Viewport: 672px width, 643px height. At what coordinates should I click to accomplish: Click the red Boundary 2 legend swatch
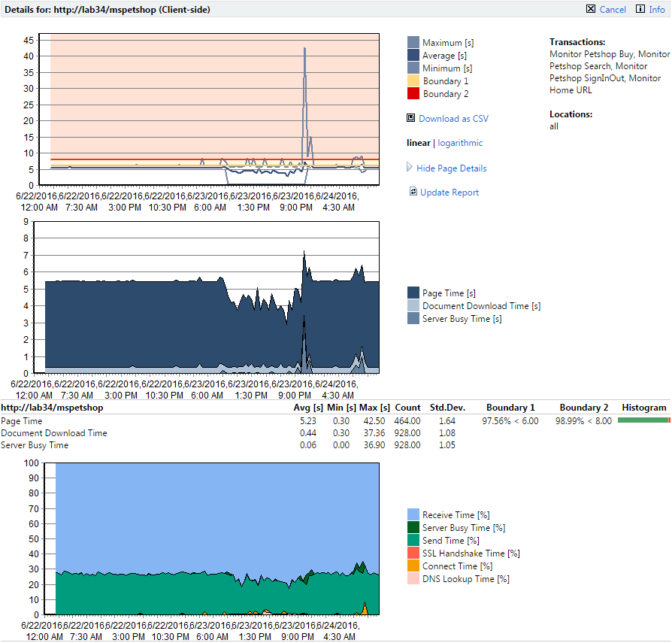tap(413, 94)
